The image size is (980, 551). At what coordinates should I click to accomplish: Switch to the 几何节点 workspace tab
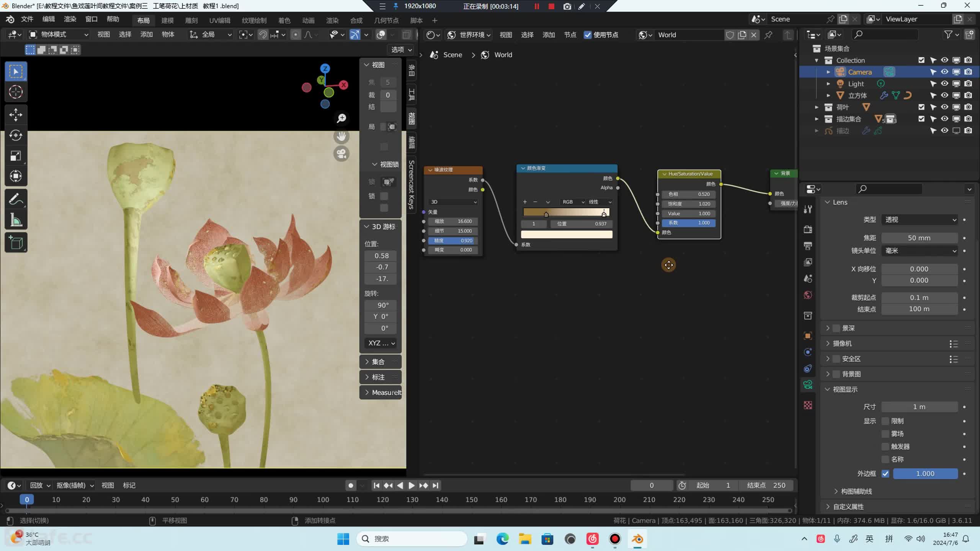[386, 20]
